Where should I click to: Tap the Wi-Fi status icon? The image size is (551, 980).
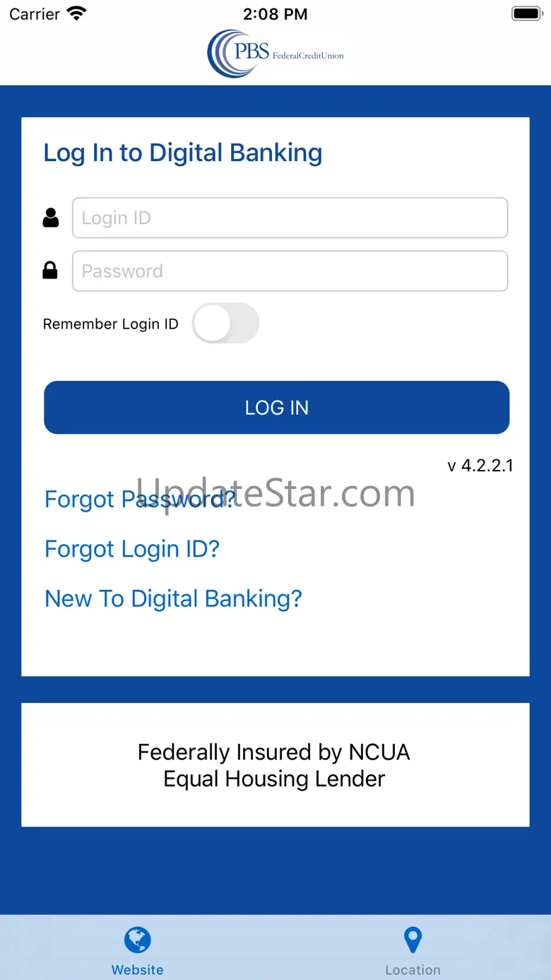pyautogui.click(x=76, y=13)
